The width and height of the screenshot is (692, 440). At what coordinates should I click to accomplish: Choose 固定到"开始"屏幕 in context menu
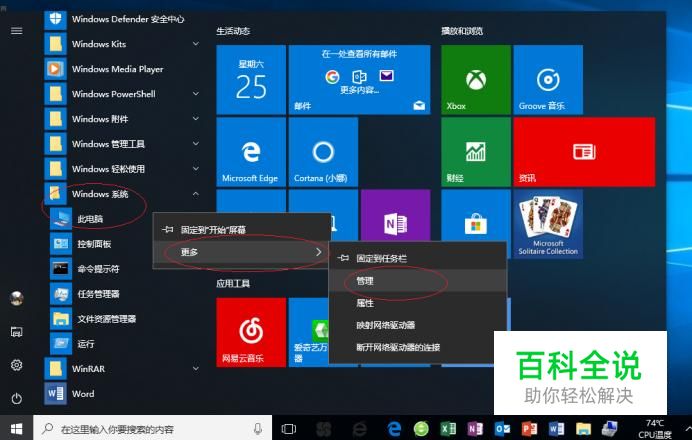[x=241, y=229]
